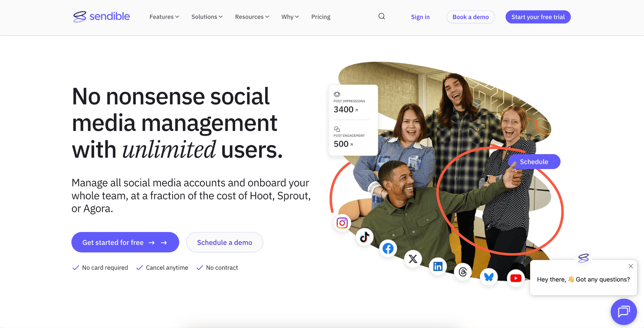
Task: Click the X (Twitter) icon
Action: 413,259
